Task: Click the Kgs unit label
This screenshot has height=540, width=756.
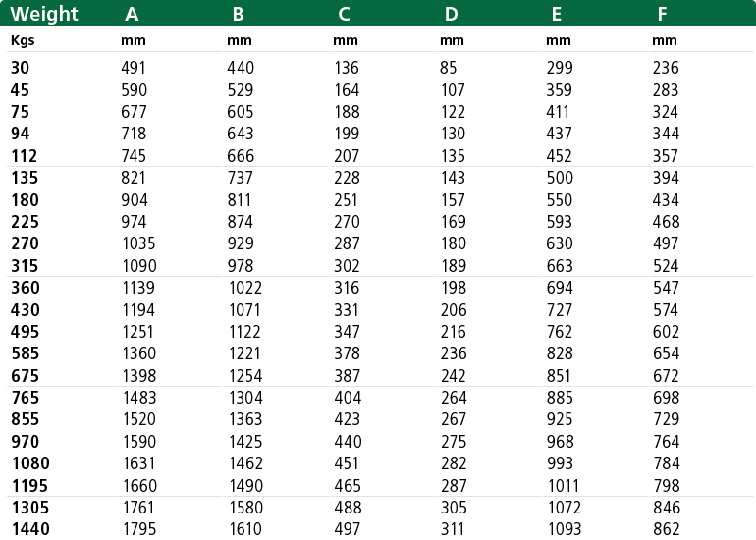Action: point(23,40)
